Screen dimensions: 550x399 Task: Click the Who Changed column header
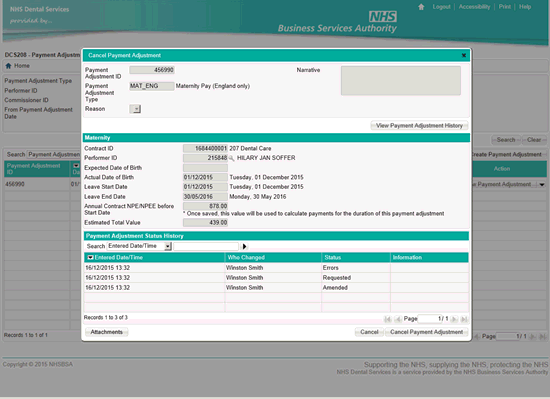(x=273, y=257)
